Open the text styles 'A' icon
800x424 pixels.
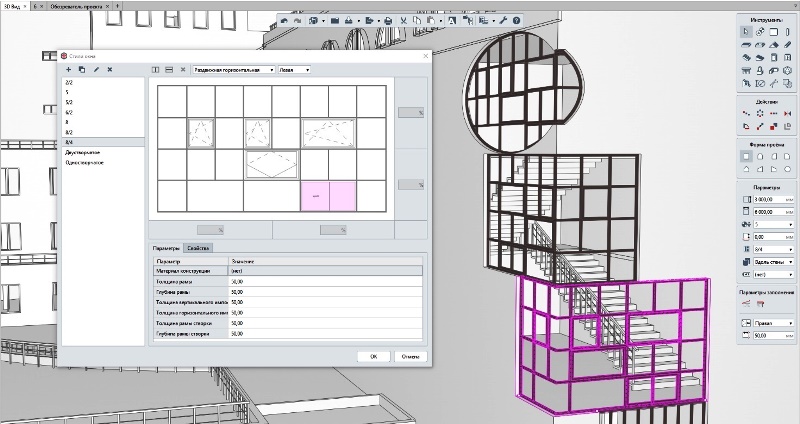[x=452, y=21]
